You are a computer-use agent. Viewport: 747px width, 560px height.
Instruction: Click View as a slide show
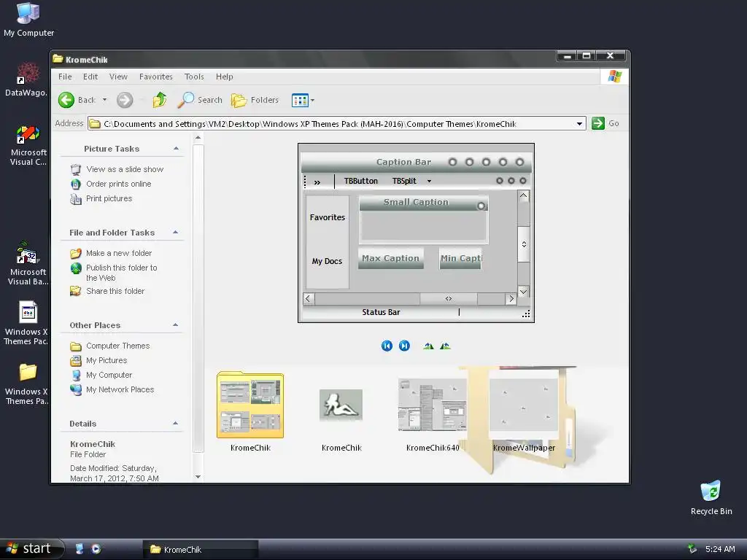pos(124,169)
